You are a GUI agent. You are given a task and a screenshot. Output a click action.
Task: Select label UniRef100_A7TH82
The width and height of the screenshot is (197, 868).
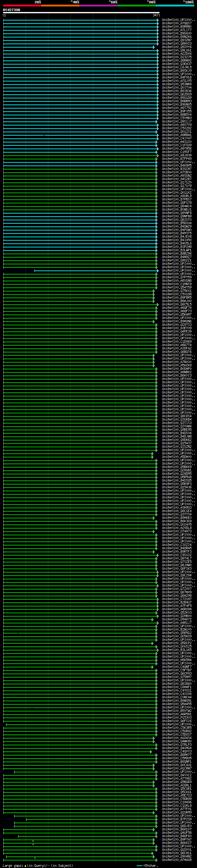coord(177,779)
